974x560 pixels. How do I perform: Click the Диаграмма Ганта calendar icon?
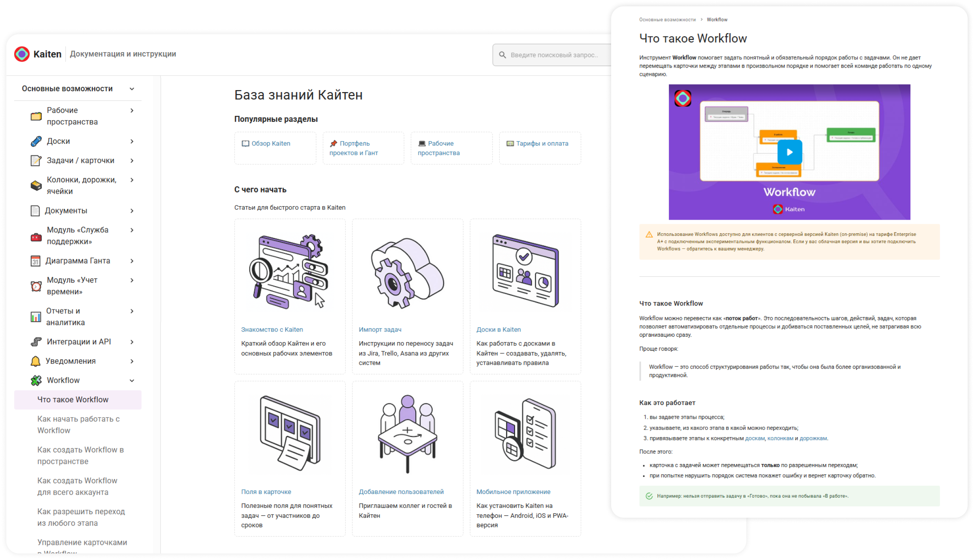(36, 261)
